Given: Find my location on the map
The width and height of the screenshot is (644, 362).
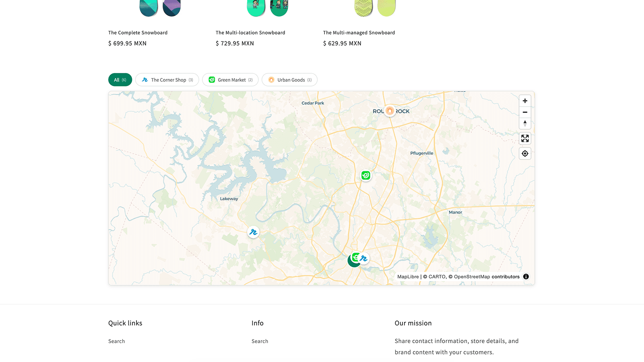Looking at the screenshot, I should (x=525, y=154).
